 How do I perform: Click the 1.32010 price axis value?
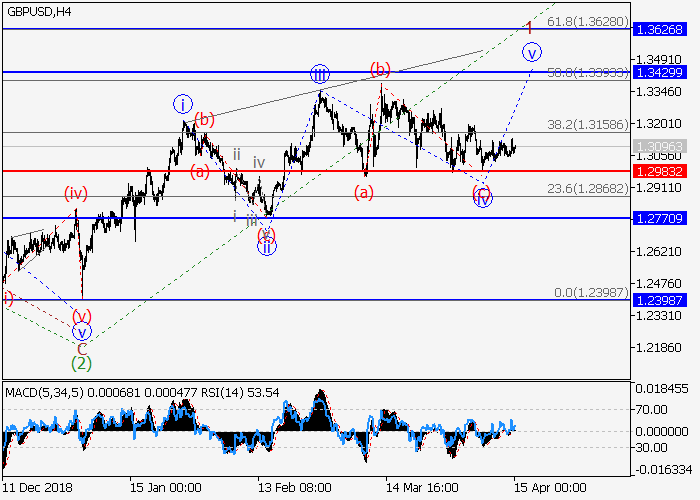coord(658,124)
